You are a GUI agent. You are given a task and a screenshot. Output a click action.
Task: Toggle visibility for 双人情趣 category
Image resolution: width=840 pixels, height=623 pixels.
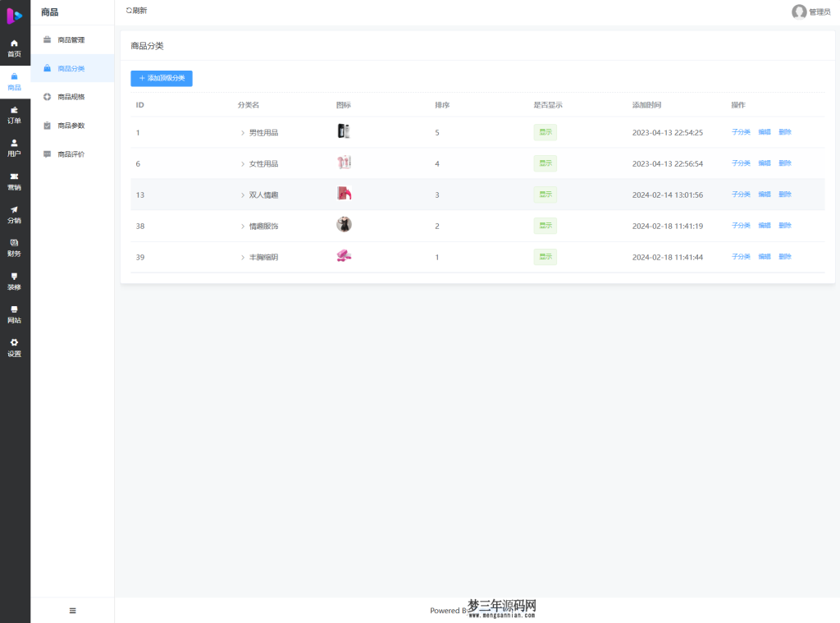click(545, 195)
